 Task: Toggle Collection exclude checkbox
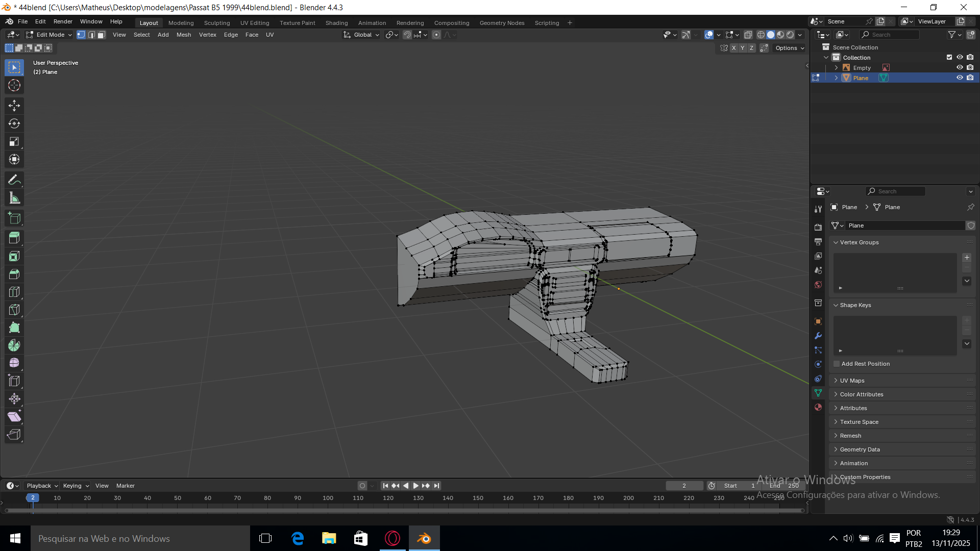click(949, 58)
